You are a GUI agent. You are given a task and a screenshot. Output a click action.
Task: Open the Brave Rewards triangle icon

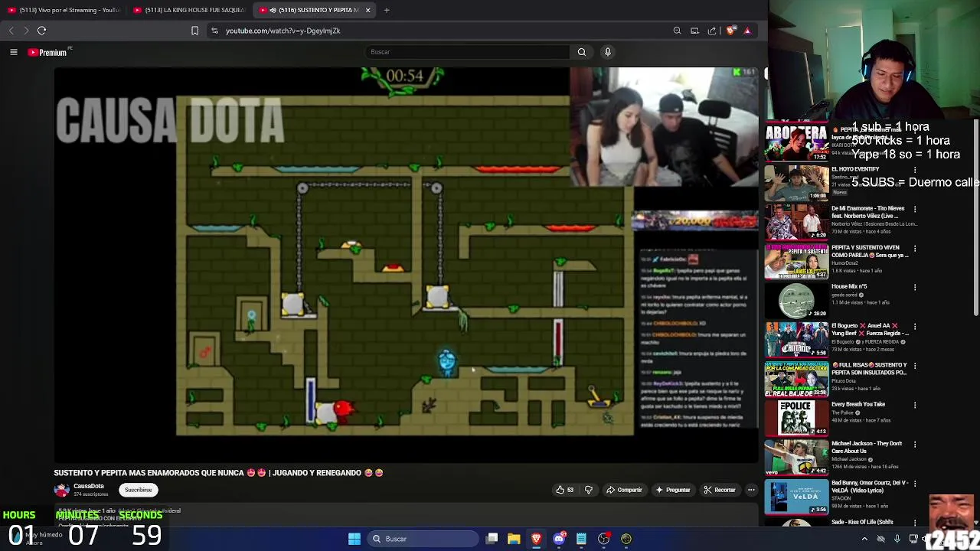pos(747,31)
